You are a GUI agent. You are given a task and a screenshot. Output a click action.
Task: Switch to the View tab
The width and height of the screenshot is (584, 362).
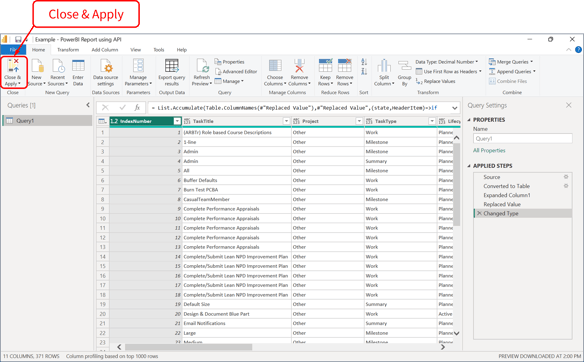[x=136, y=50]
